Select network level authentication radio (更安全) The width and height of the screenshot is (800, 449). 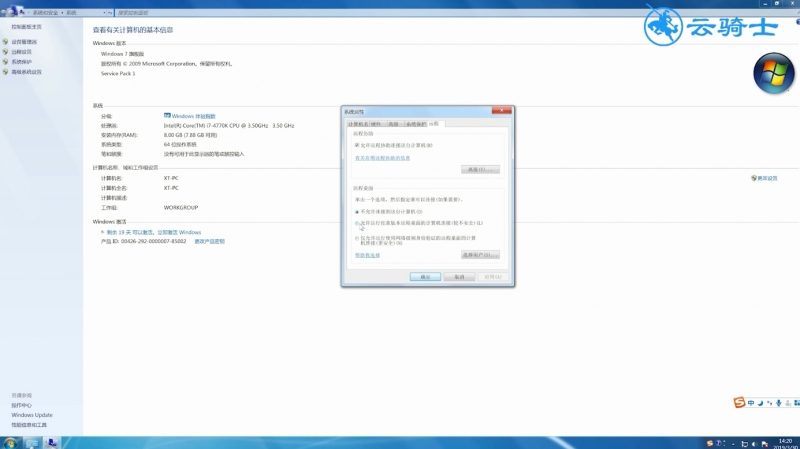tap(357, 238)
